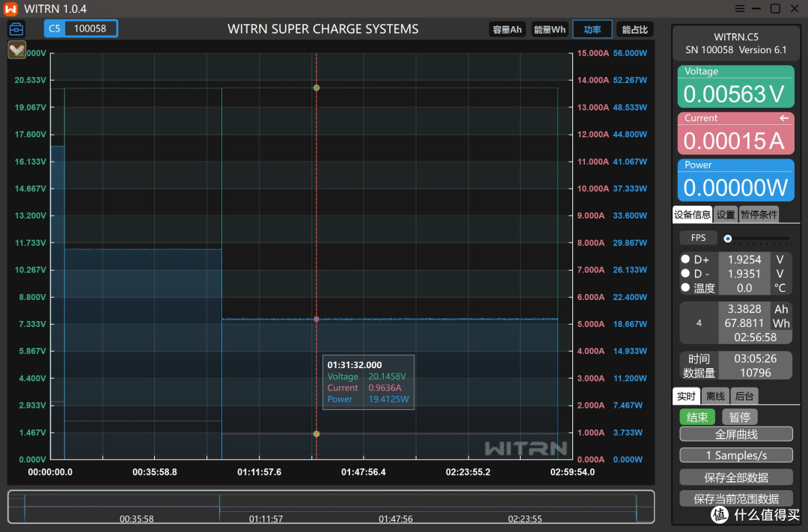
Task: Enable the 温度 temperature radio button
Action: (x=685, y=287)
